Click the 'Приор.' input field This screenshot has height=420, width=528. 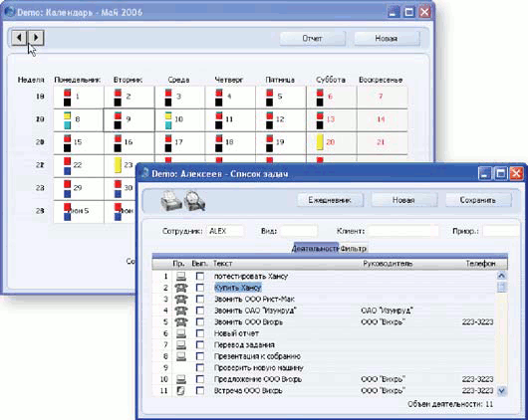point(501,231)
